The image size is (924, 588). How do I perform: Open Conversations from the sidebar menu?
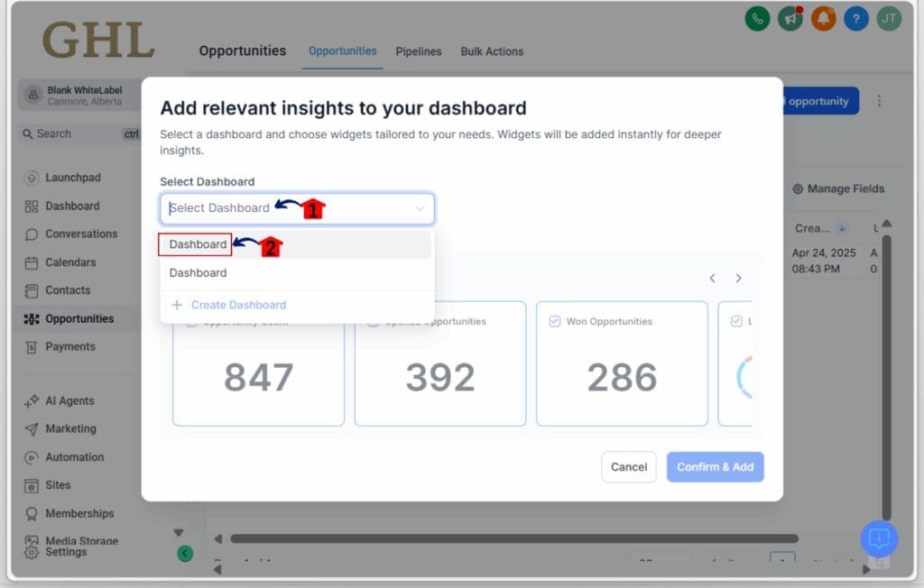[81, 234]
